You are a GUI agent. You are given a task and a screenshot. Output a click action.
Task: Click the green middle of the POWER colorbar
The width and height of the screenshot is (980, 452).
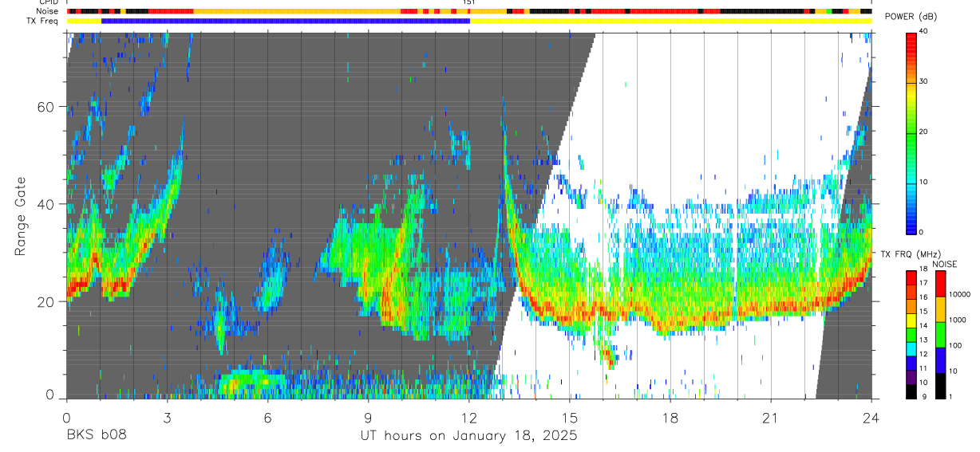911,132
